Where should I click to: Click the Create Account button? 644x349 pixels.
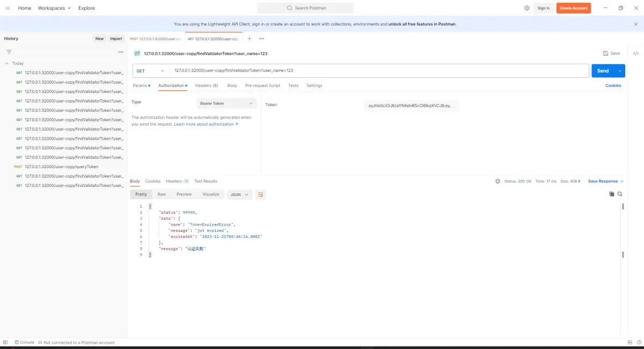coord(573,8)
